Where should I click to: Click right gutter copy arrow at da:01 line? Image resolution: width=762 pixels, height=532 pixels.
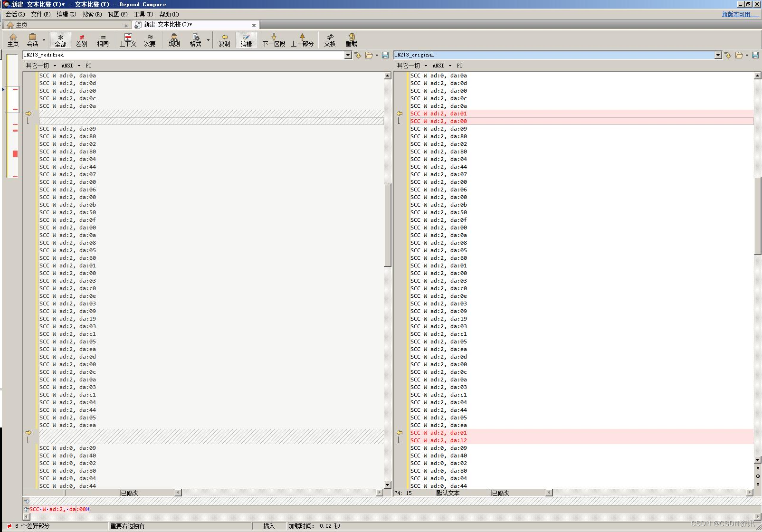point(400,114)
